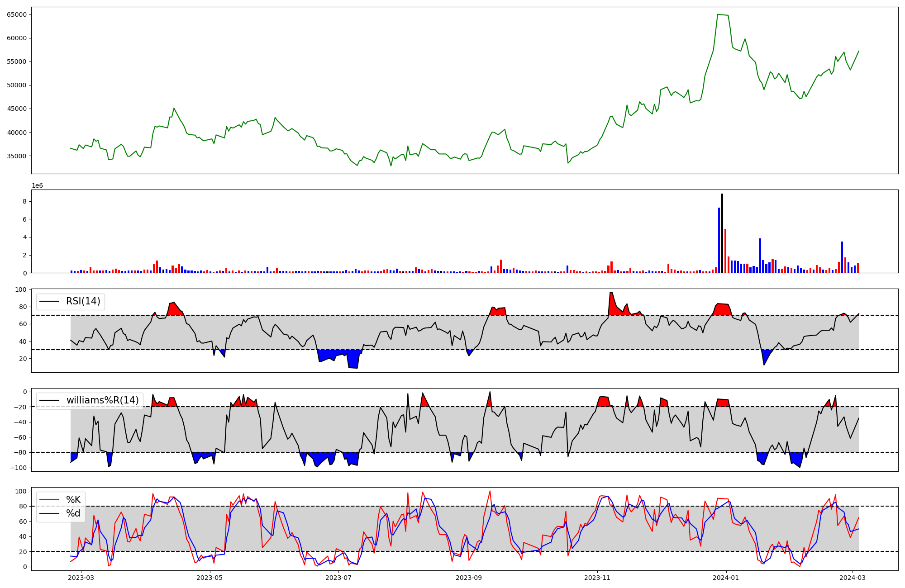This screenshot has height=588, width=905.
Task: Click the 2024-03 x-axis date label
Action: 853,578
